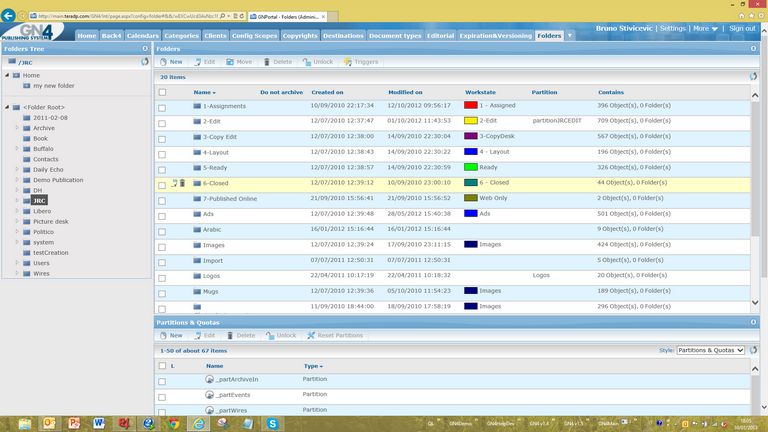768x432 pixels.
Task: Sort by the Modified on column header
Action: [x=405, y=92]
